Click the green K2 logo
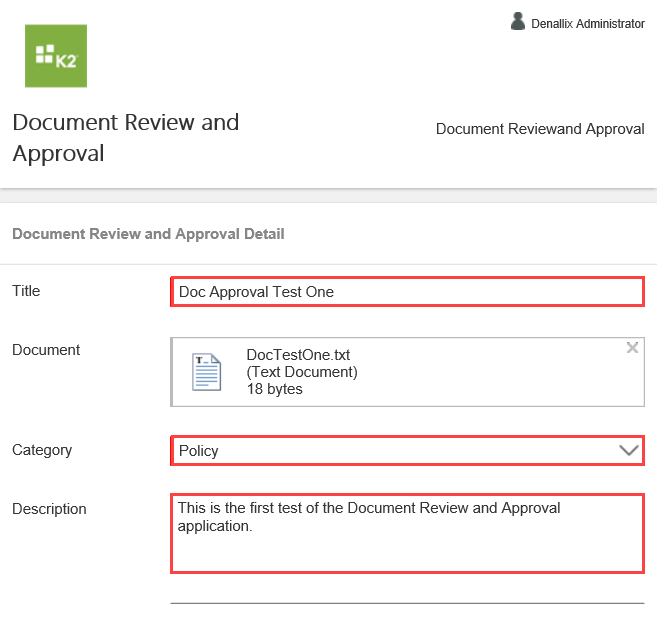The width and height of the screenshot is (657, 633). coord(55,56)
